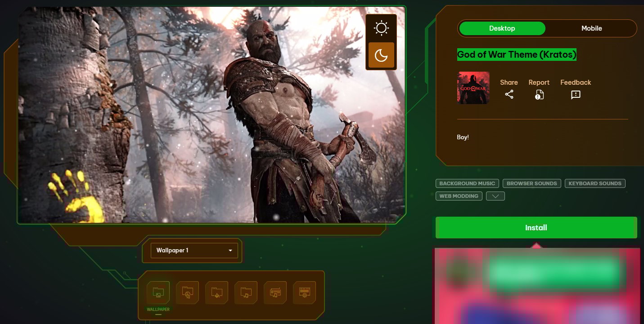Select the folder icon with music note
Image resolution: width=644 pixels, height=324 pixels.
[x=246, y=292]
